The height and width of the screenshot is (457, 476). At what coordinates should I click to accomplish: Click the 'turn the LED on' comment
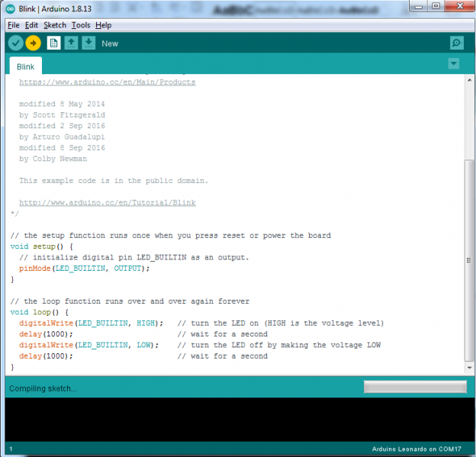[x=281, y=323]
